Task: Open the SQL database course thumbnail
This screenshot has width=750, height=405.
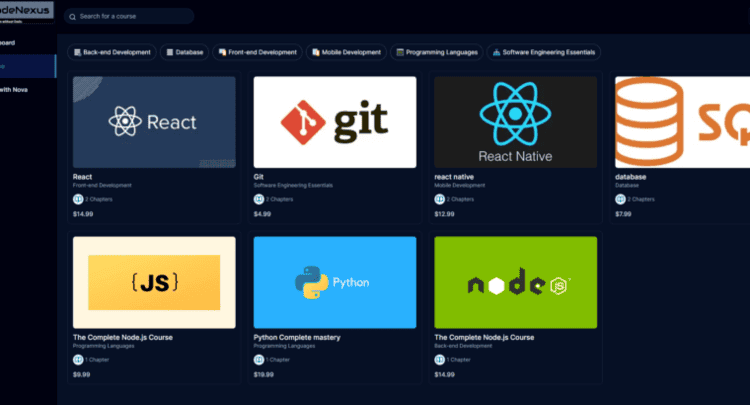Action: [683, 122]
